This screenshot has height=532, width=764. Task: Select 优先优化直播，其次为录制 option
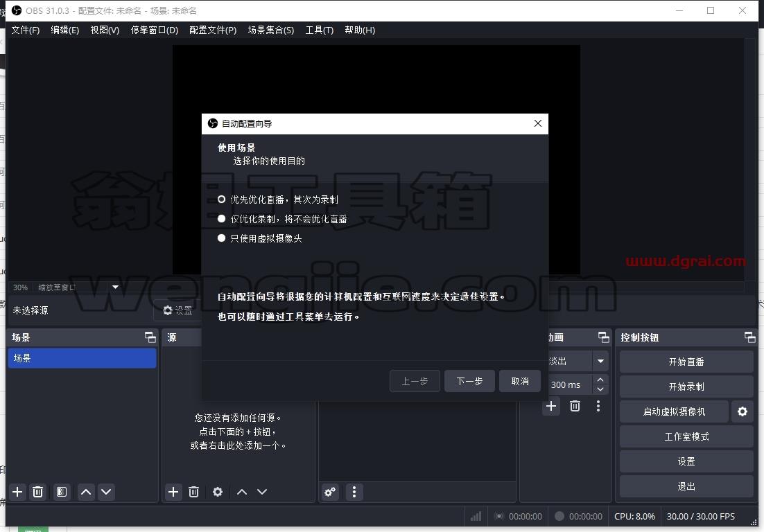coord(278,199)
